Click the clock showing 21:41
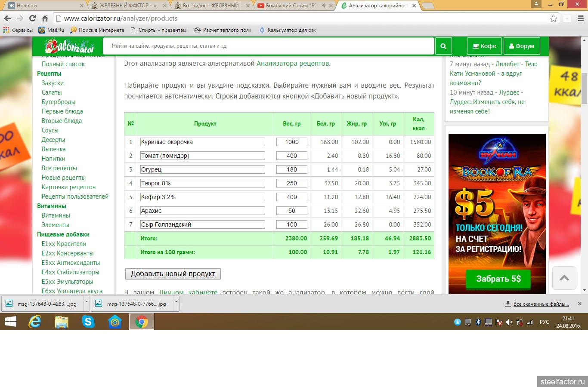Image resolution: width=588 pixels, height=387 pixels. pos(568,319)
